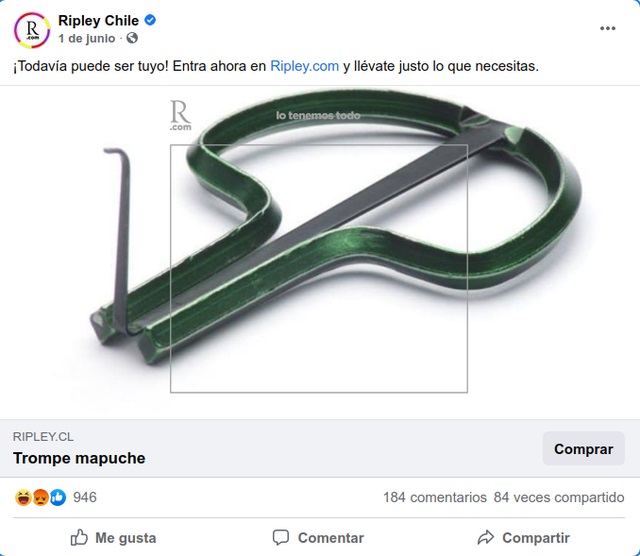This screenshot has width=640, height=556.
Task: Click the globe public-audience icon
Action: (132, 38)
